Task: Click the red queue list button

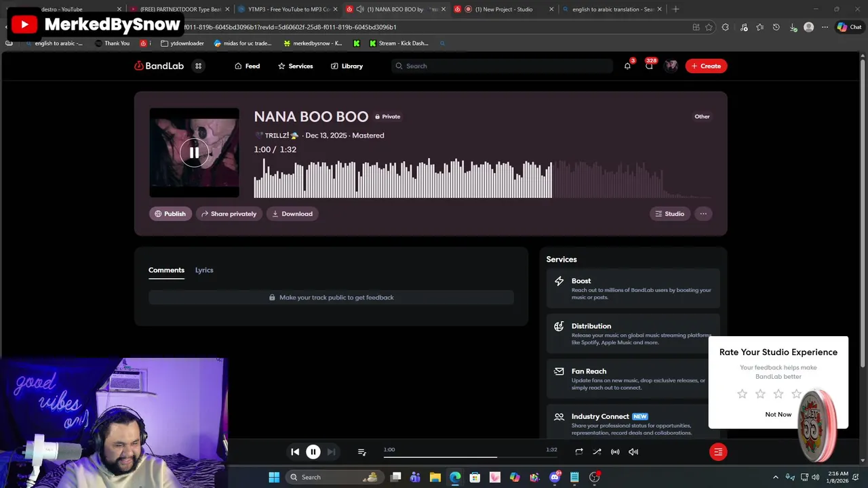Action: coord(718,451)
